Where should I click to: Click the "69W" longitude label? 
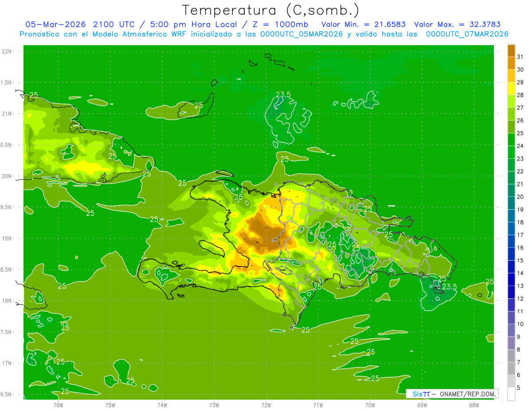pos(422,405)
